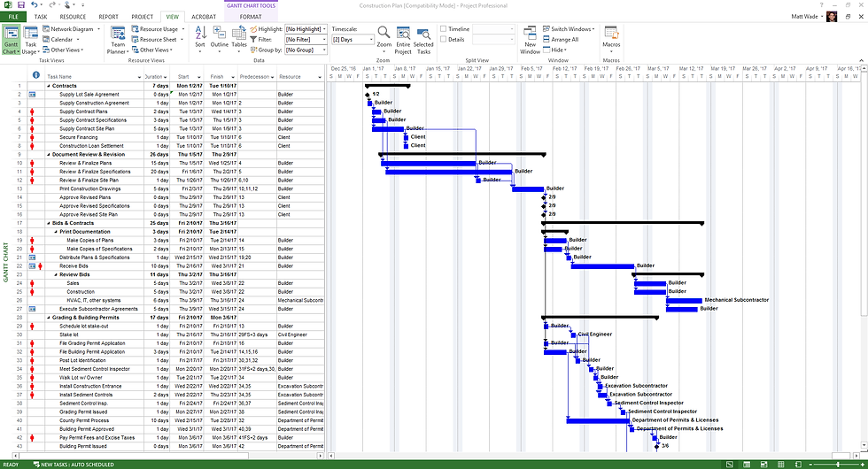Click the Indicators info column header icon

pos(36,75)
